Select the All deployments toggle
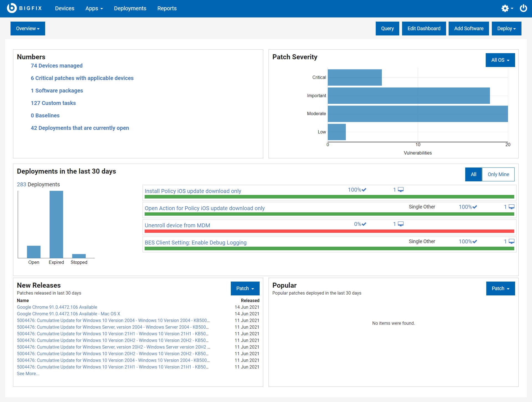The image size is (532, 402). (x=474, y=174)
